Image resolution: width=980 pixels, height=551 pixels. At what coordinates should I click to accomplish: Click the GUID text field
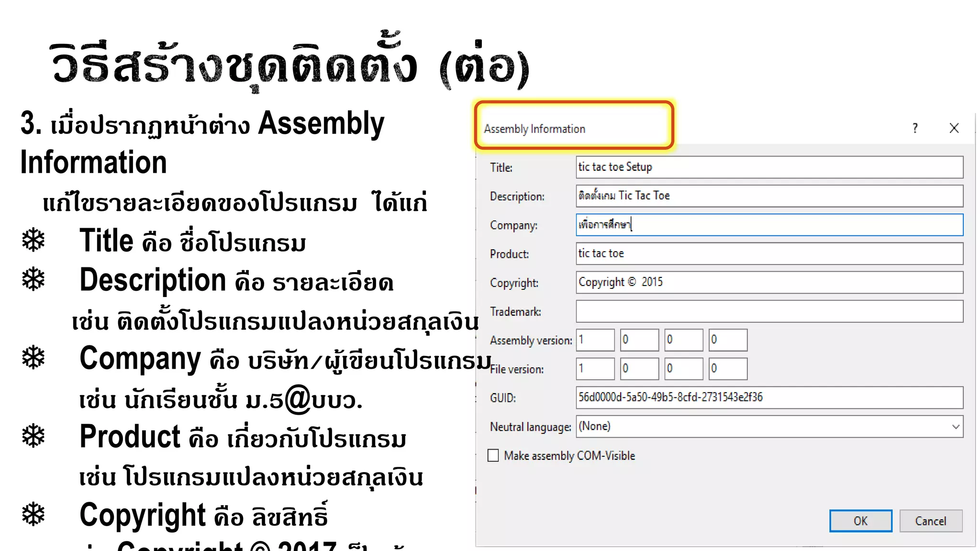[769, 397]
